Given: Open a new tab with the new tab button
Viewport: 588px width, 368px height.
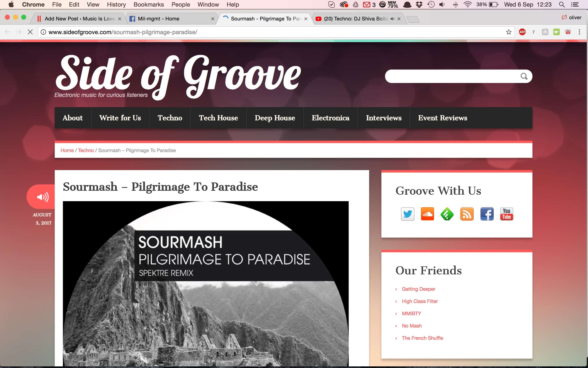Looking at the screenshot, I should pyautogui.click(x=413, y=19).
